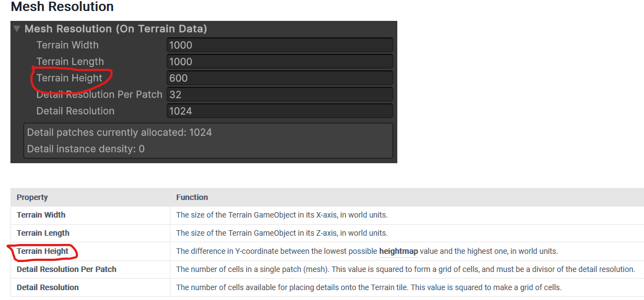This screenshot has width=644, height=300.
Task: Click the Terrain Width label in the inspector panel
Action: click(x=68, y=45)
